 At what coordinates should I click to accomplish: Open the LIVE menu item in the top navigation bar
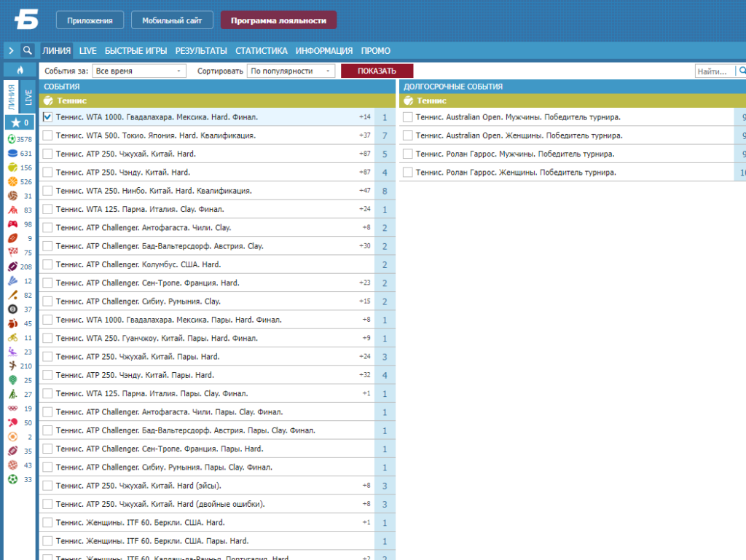87,51
